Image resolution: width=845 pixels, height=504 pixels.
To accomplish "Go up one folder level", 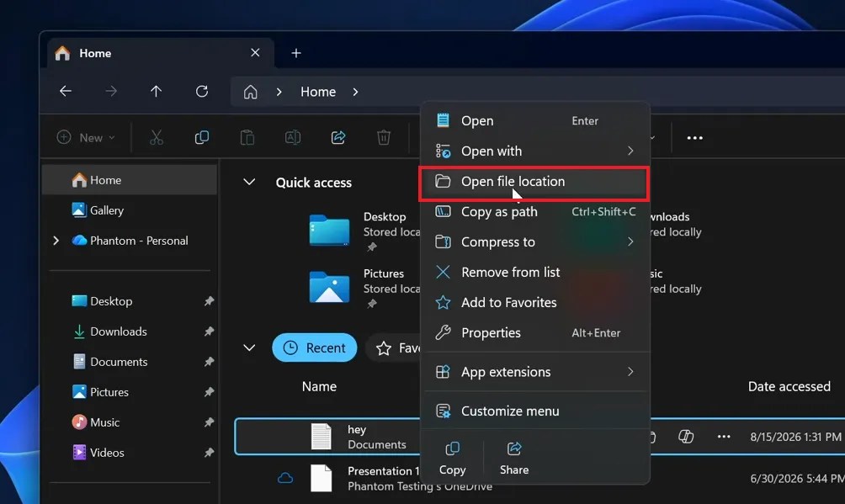I will click(x=157, y=92).
